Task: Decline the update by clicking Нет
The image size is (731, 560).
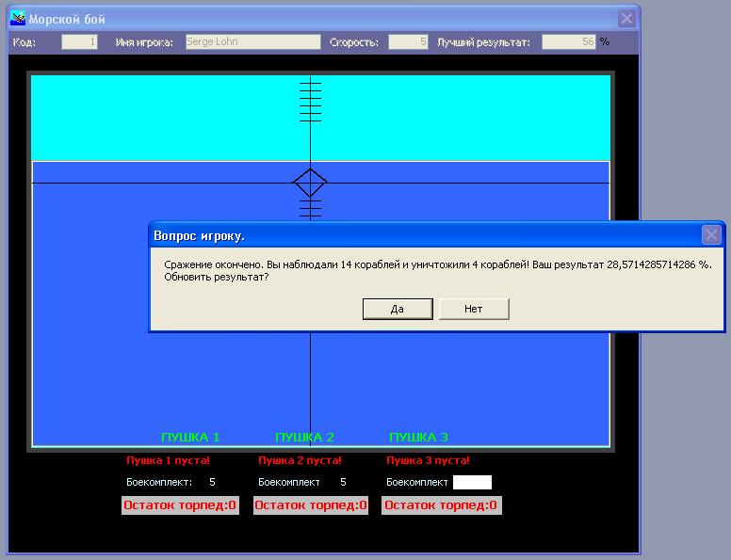Action: click(474, 309)
